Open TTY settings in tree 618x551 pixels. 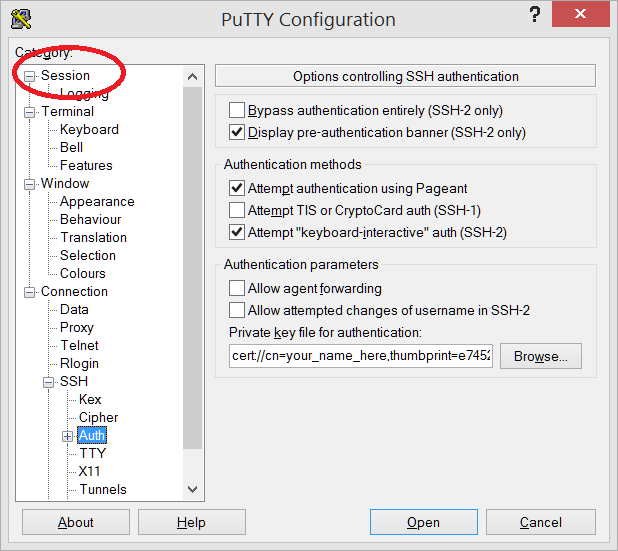(x=93, y=454)
